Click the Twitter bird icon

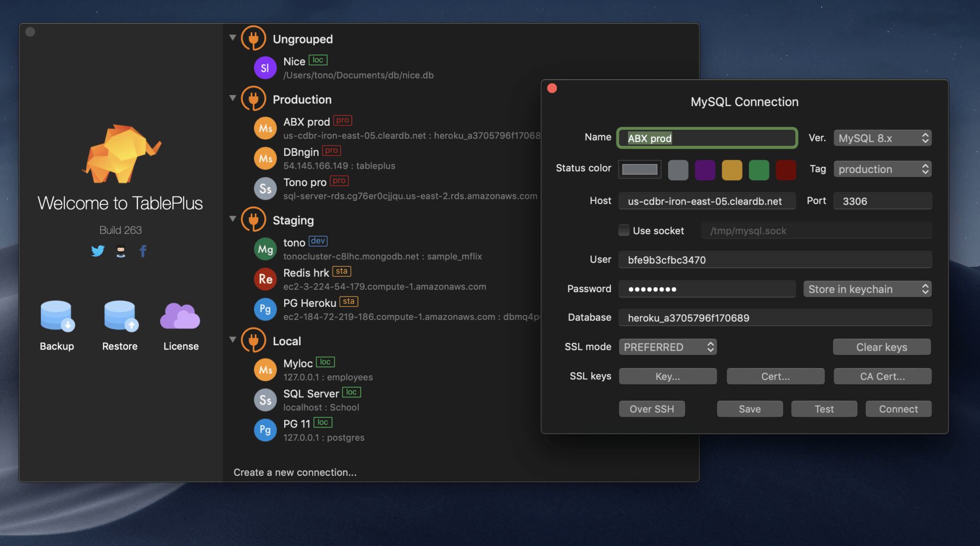[x=98, y=251]
